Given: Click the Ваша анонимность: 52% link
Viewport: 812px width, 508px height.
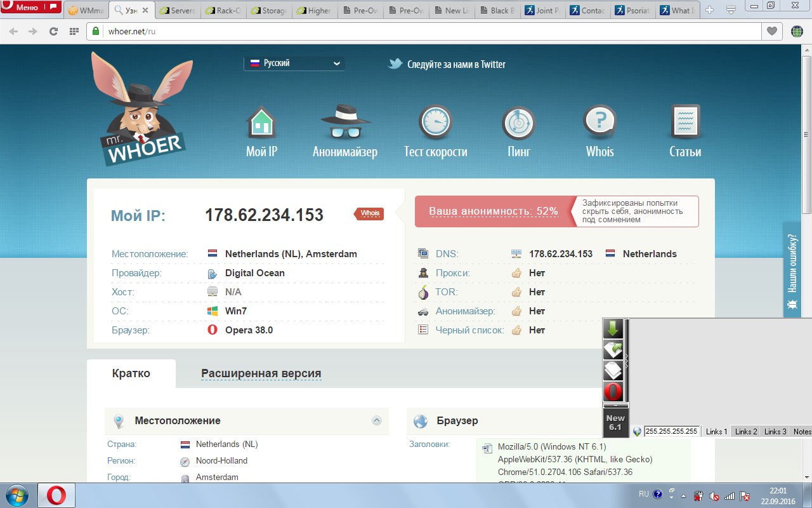Looking at the screenshot, I should pos(494,211).
